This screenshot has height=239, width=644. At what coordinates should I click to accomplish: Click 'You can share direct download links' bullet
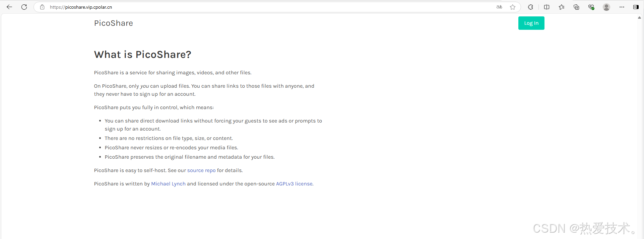[x=213, y=125]
